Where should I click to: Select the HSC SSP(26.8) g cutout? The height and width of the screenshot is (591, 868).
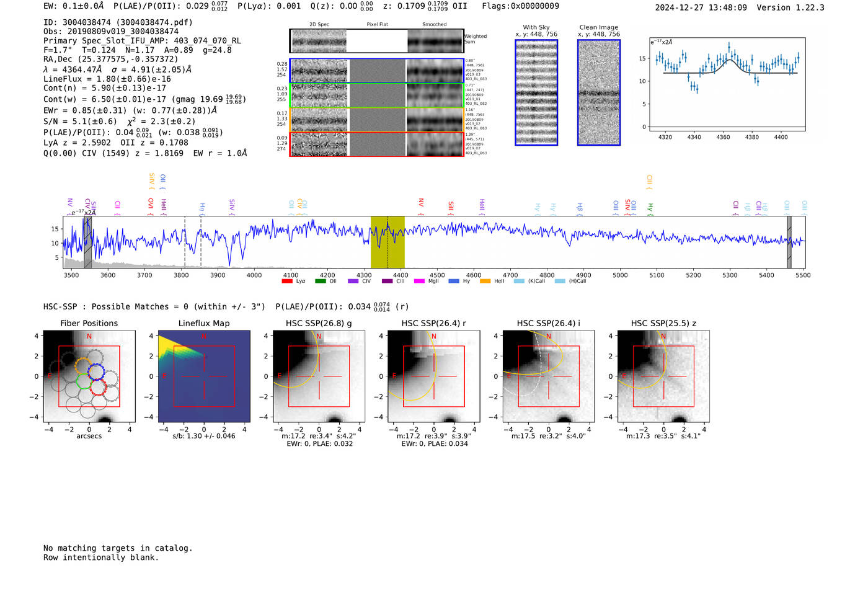tap(319, 376)
